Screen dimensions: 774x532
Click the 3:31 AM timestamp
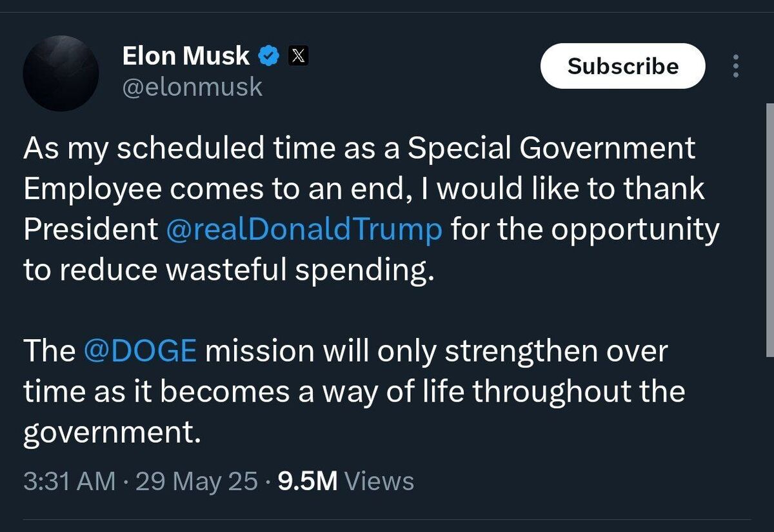(x=70, y=481)
